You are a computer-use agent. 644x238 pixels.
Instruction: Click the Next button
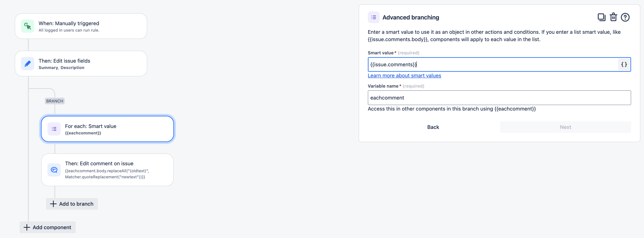565,127
